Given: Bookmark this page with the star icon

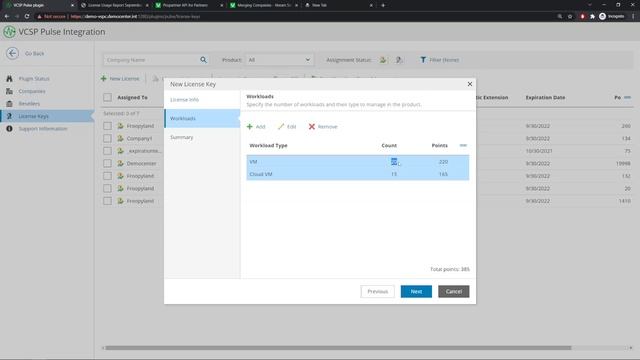Looking at the screenshot, I should click(x=570, y=16).
